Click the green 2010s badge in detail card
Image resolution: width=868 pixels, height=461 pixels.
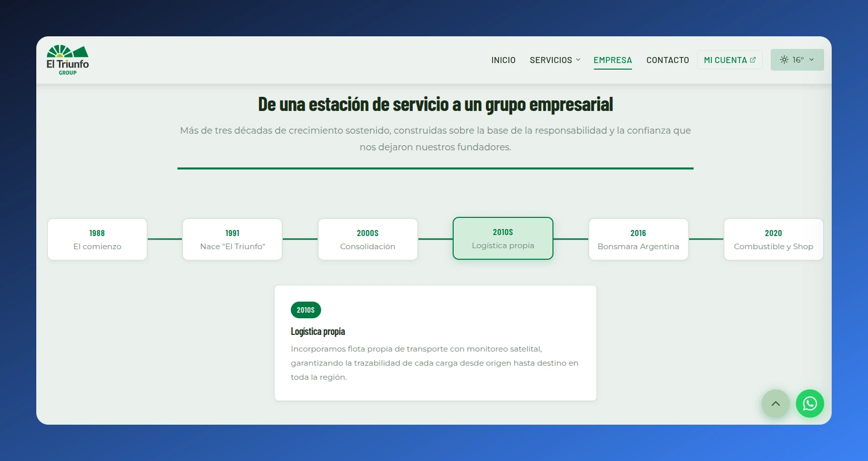click(305, 310)
